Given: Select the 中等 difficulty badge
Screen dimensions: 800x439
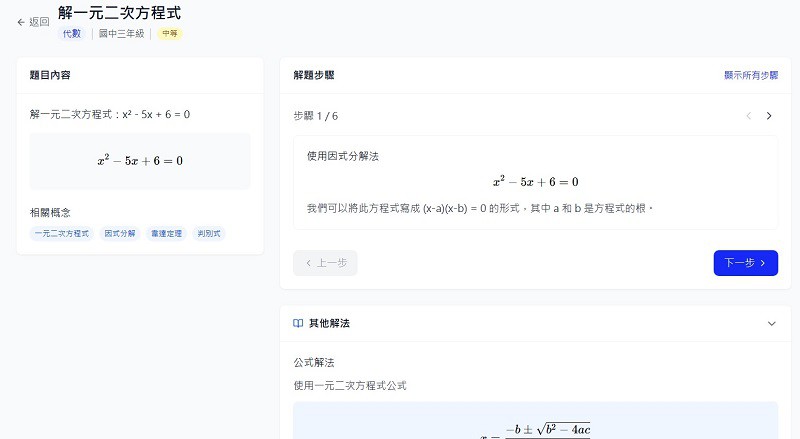Looking at the screenshot, I should click(x=169, y=33).
